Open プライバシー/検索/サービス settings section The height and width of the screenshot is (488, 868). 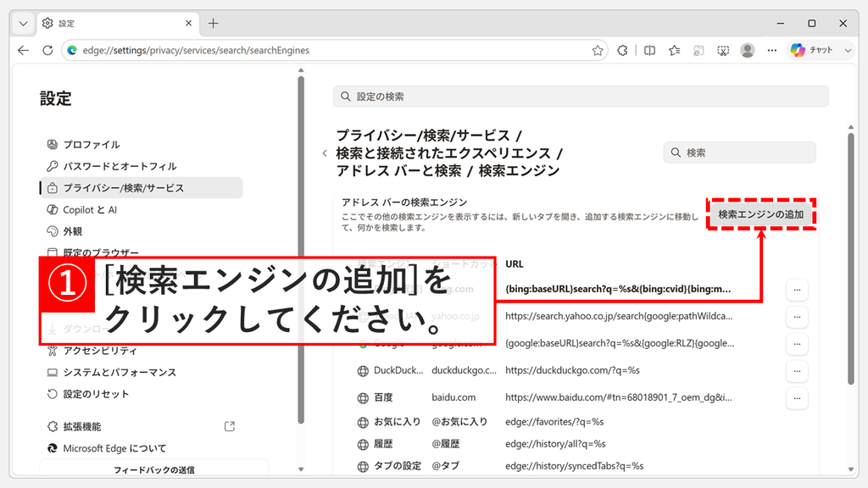(x=142, y=188)
